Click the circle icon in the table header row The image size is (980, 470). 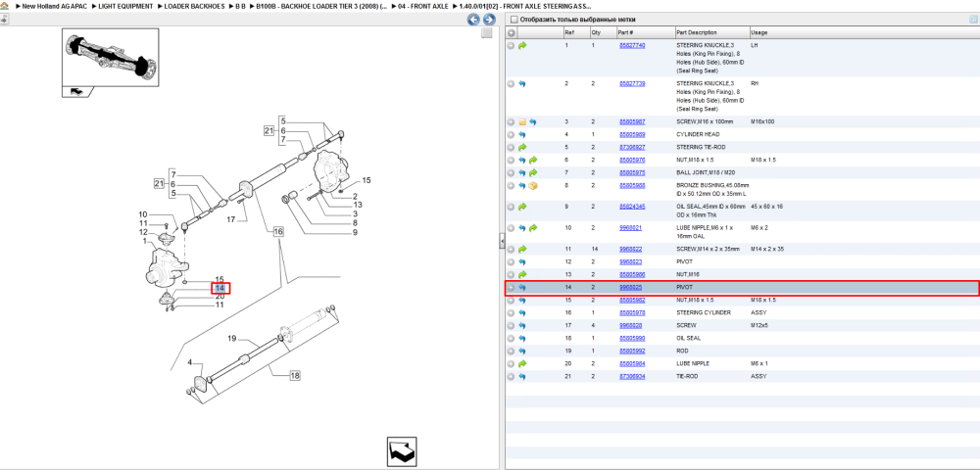click(512, 32)
